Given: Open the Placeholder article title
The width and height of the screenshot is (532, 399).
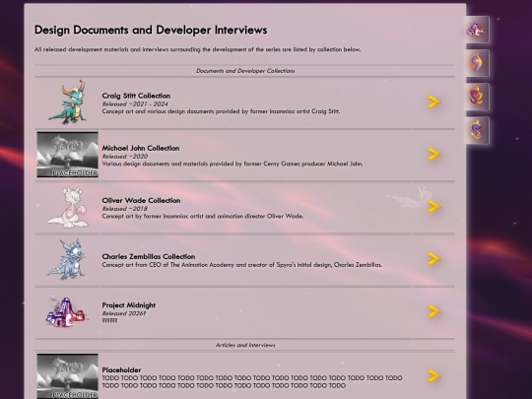Looking at the screenshot, I should [121, 369].
